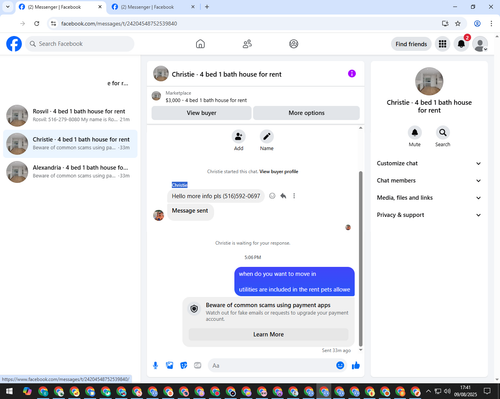
Task: Open account avatar menu in Facebook header
Action: 480,44
